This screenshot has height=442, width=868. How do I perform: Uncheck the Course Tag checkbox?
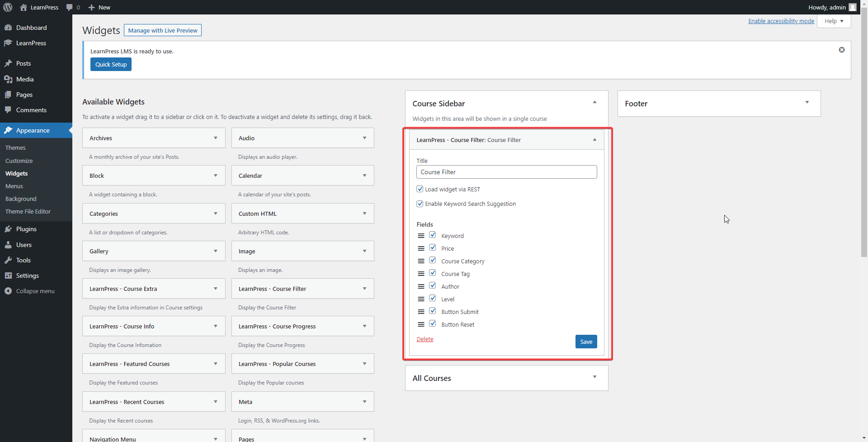[433, 273]
